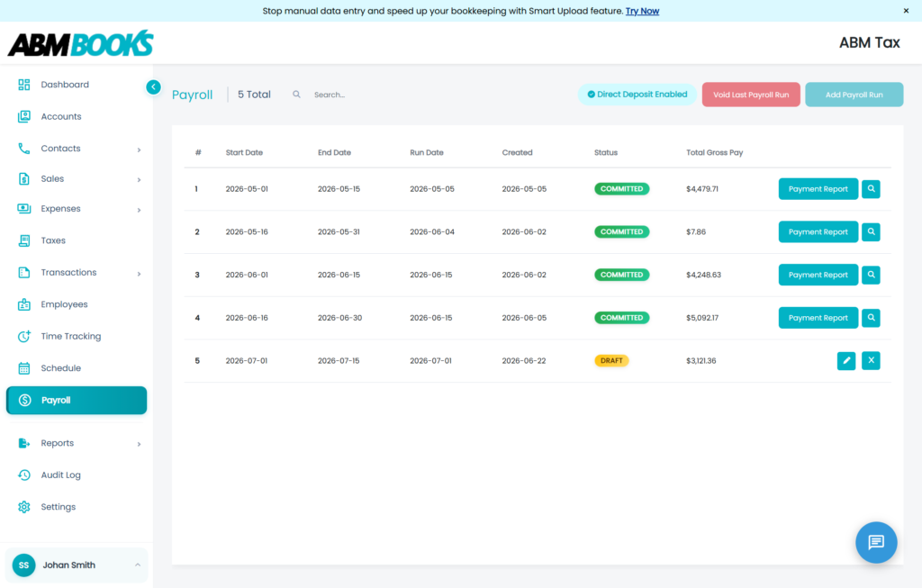View details of payroll run 4
The height and width of the screenshot is (588, 922).
(871, 318)
